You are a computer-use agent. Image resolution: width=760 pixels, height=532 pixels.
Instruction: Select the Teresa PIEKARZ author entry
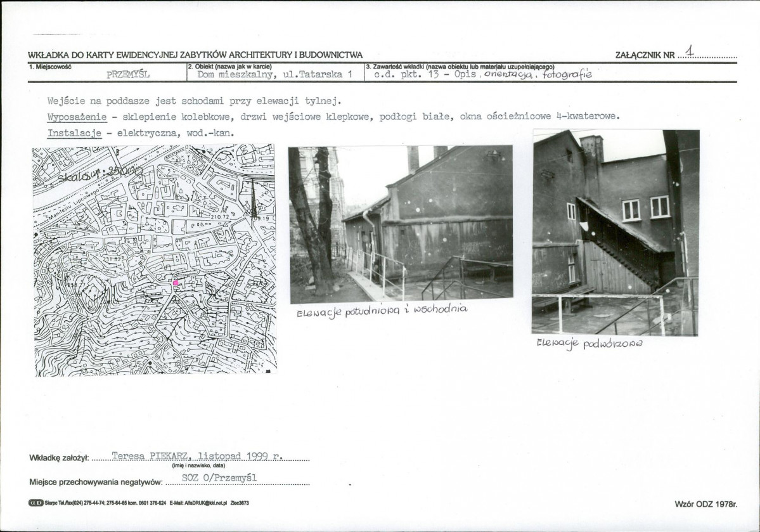(x=198, y=456)
